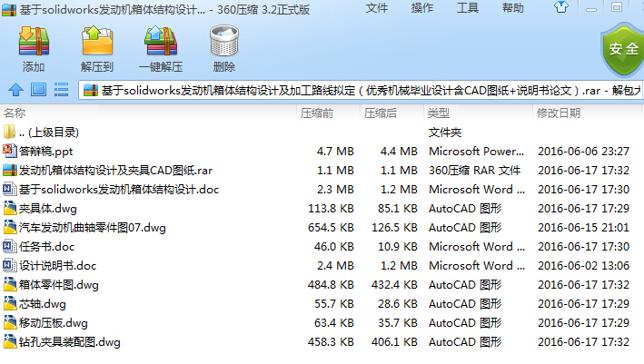Click the 任务书.doc file name
The image size is (644, 364).
coord(47,247)
